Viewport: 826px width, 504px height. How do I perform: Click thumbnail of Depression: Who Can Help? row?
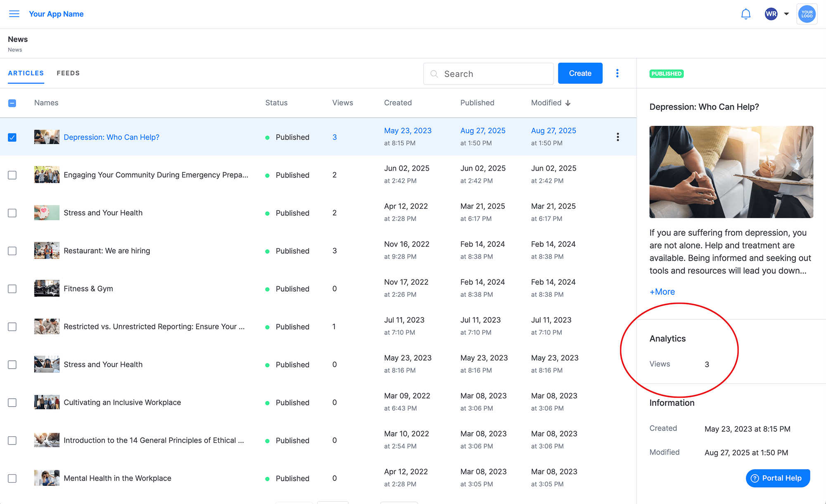(x=47, y=137)
